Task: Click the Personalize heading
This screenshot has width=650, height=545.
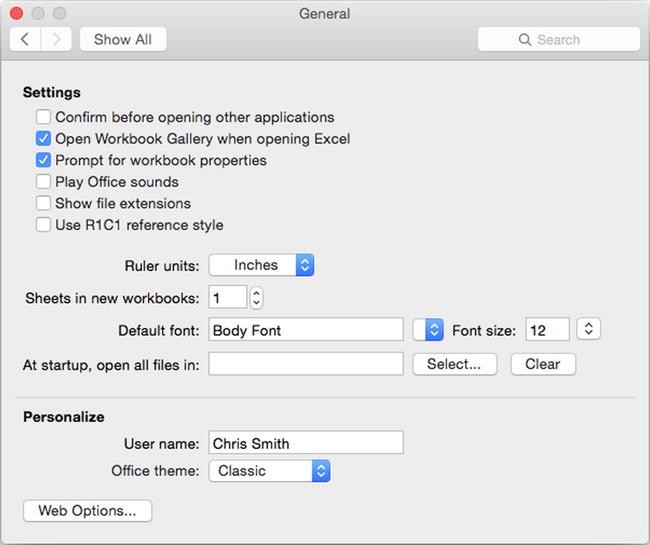Action: [64, 417]
